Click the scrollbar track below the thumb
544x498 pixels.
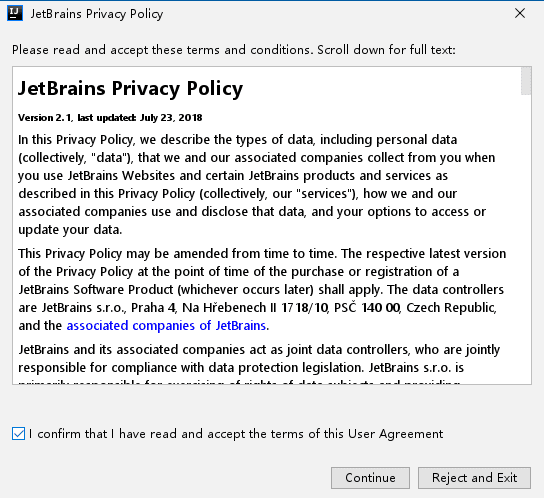pos(526,239)
